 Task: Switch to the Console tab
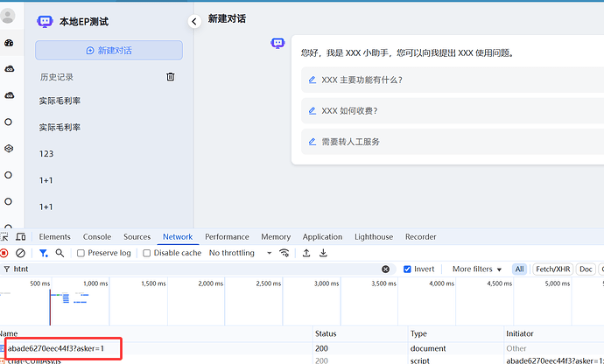[x=97, y=236]
